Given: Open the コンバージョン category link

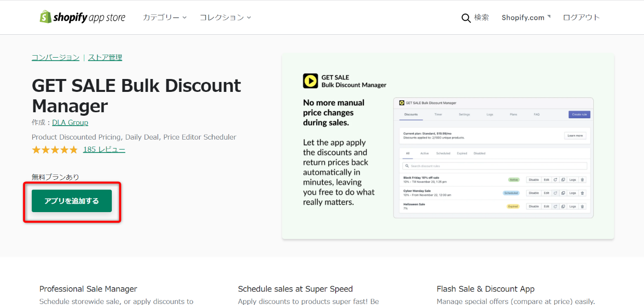Looking at the screenshot, I should click(x=56, y=57).
